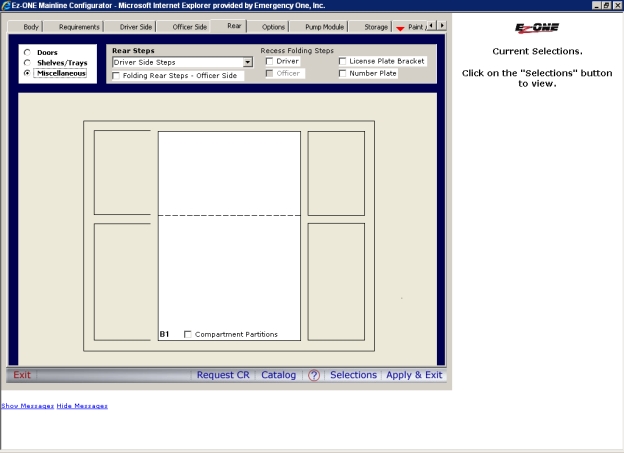The width and height of the screenshot is (624, 453).
Task: Open the Catalog
Action: (279, 375)
